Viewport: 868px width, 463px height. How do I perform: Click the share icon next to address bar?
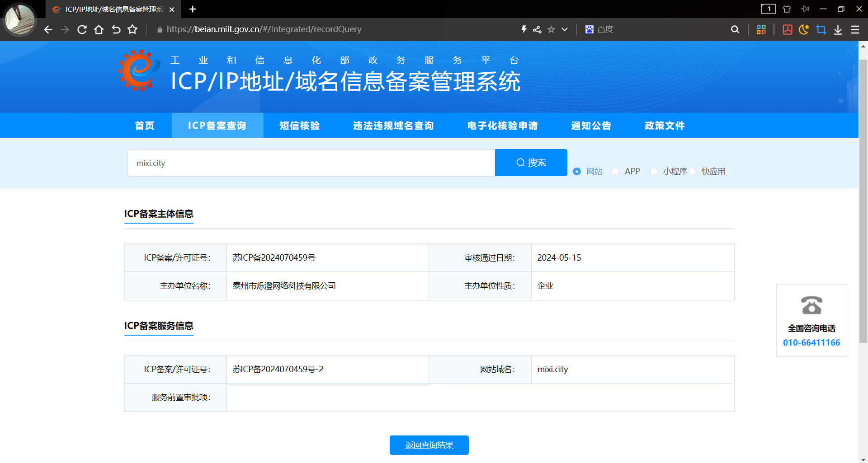coord(537,29)
